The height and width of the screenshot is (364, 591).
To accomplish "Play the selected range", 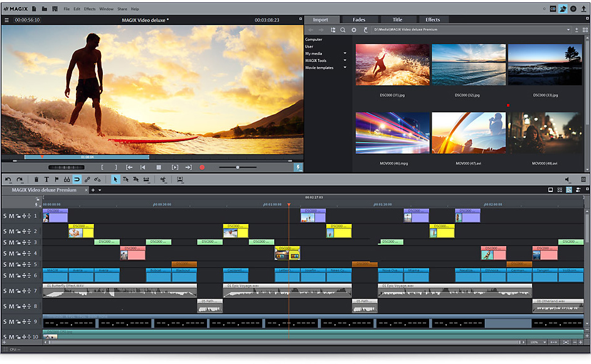I will 175,167.
